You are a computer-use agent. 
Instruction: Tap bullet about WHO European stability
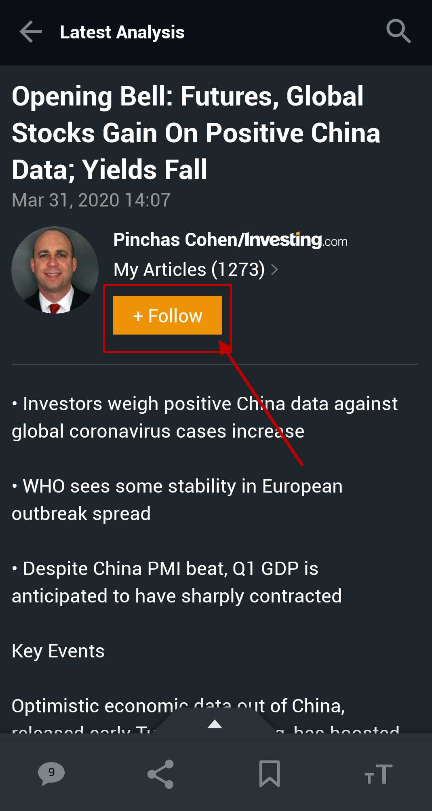[177, 500]
